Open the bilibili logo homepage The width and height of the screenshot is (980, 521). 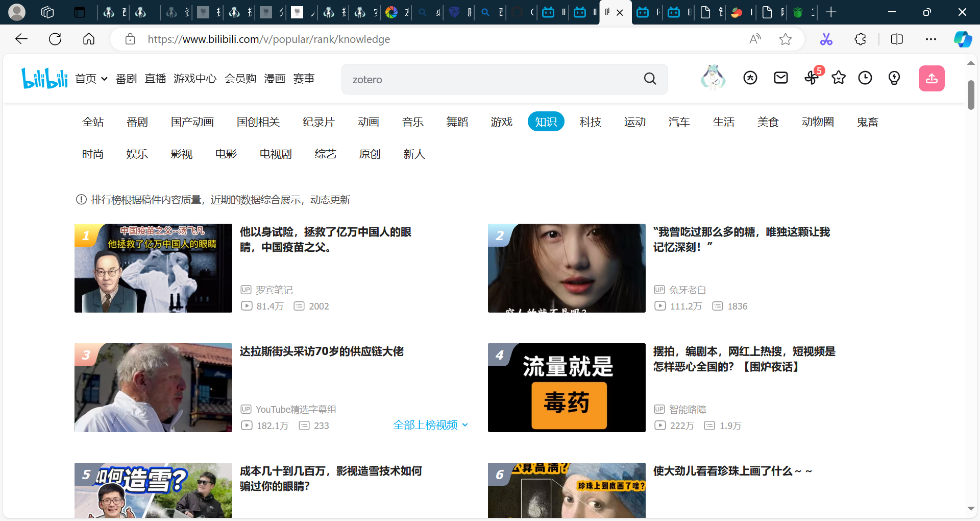click(x=44, y=78)
